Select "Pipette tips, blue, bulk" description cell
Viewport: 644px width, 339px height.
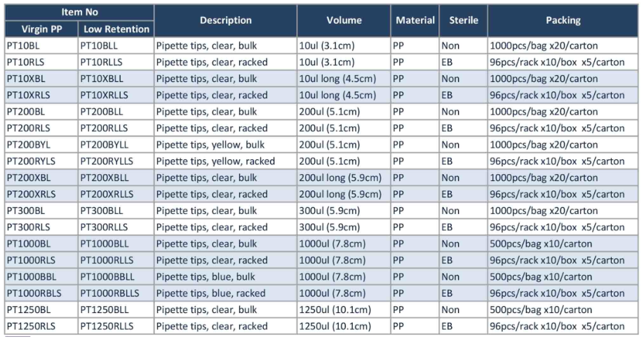(206, 277)
